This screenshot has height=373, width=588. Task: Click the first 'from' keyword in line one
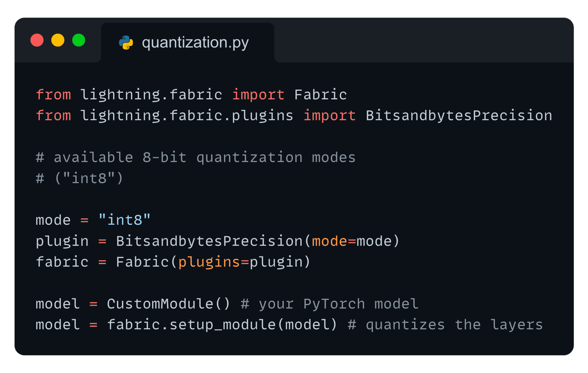coord(53,95)
